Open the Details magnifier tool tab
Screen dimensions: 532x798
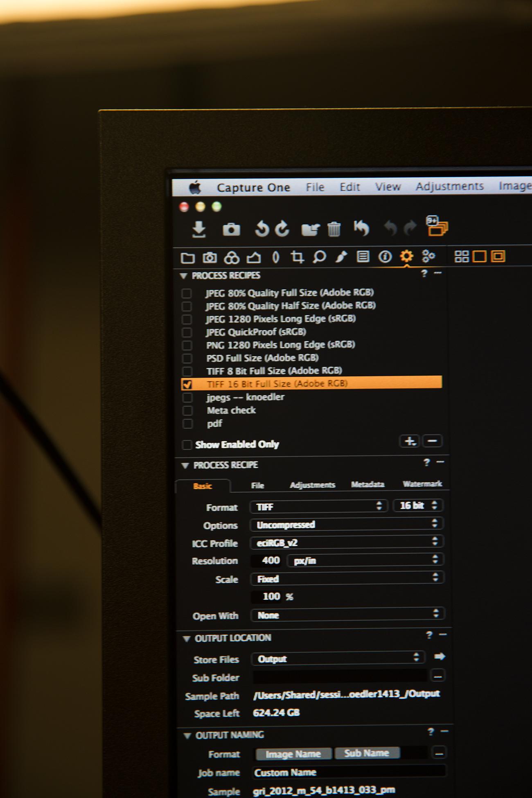pyautogui.click(x=319, y=257)
